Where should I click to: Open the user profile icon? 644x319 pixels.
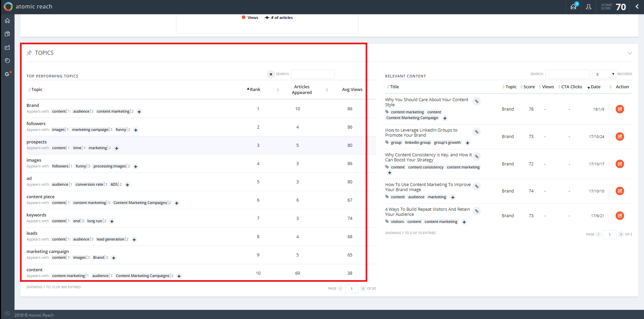589,7
